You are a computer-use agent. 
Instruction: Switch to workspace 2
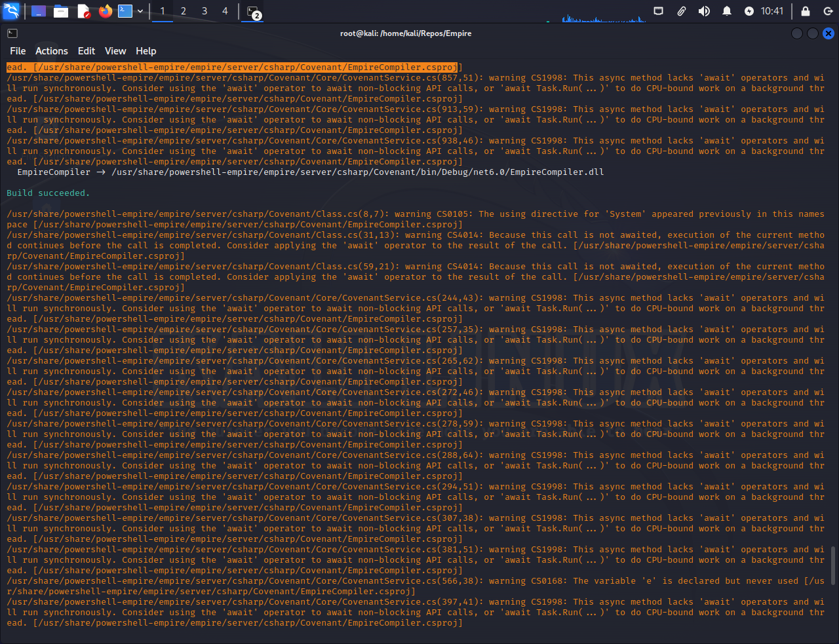pos(184,11)
